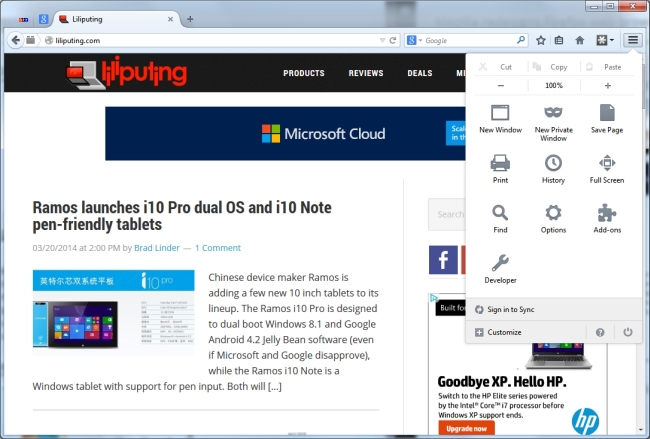Screen dimensions: 650x439
Task: Open the 1 Comment link
Action: [218, 248]
